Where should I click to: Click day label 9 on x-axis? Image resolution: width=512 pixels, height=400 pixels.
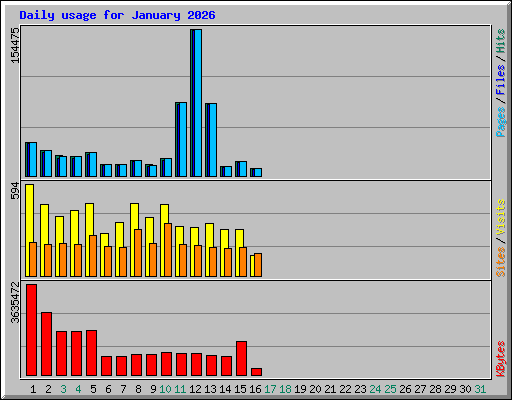[x=153, y=389]
